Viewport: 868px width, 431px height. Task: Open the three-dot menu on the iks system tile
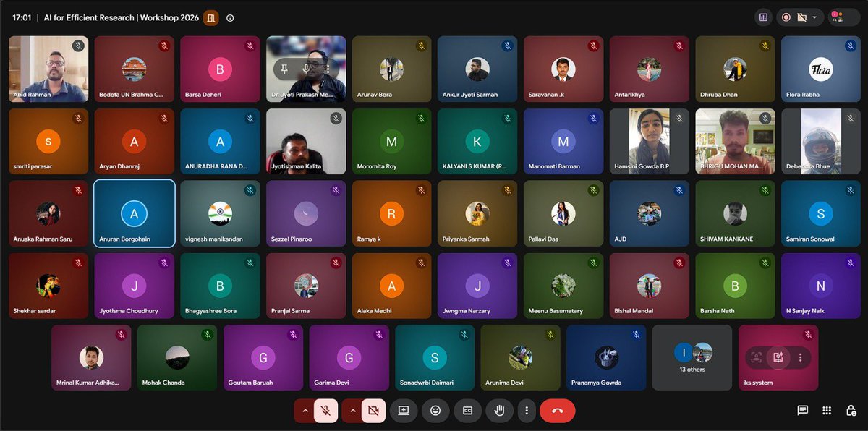[800, 357]
